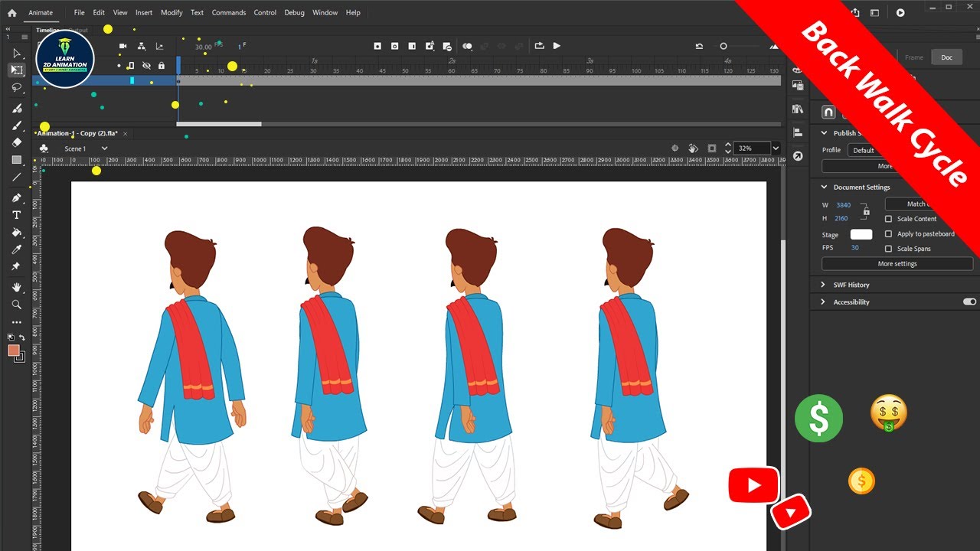Viewport: 980px width, 551px height.
Task: Select the Pen tool
Action: click(16, 198)
